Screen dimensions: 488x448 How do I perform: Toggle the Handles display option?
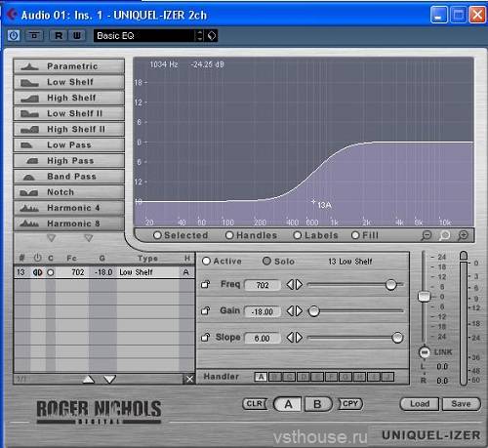coord(229,235)
